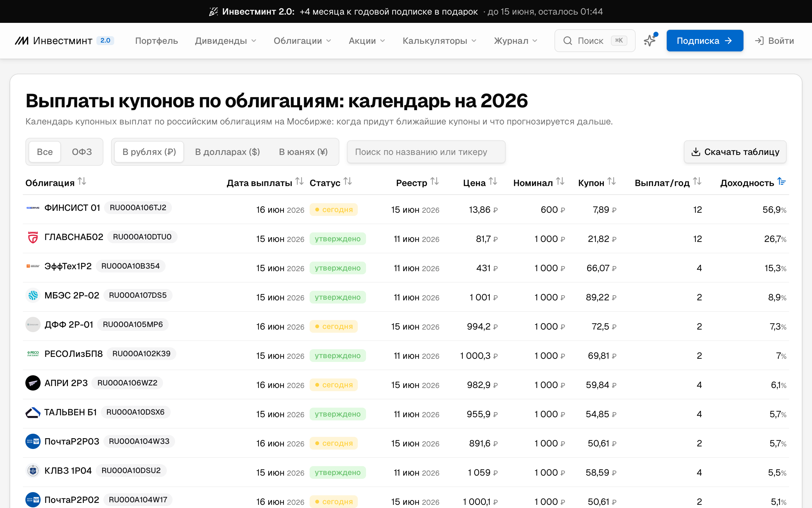Click the 2.0 version badge
Screen dimensions: 812x508
click(x=105, y=40)
